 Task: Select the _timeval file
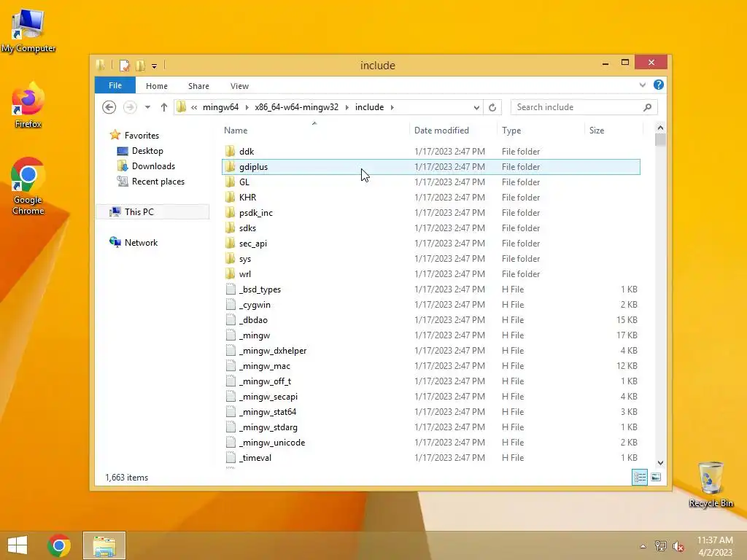pos(430,458)
